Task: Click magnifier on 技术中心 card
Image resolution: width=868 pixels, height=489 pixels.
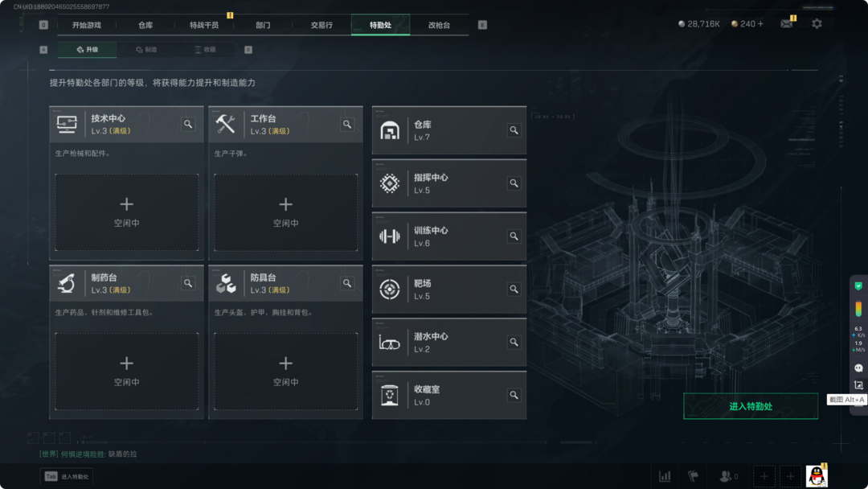Action: (188, 124)
